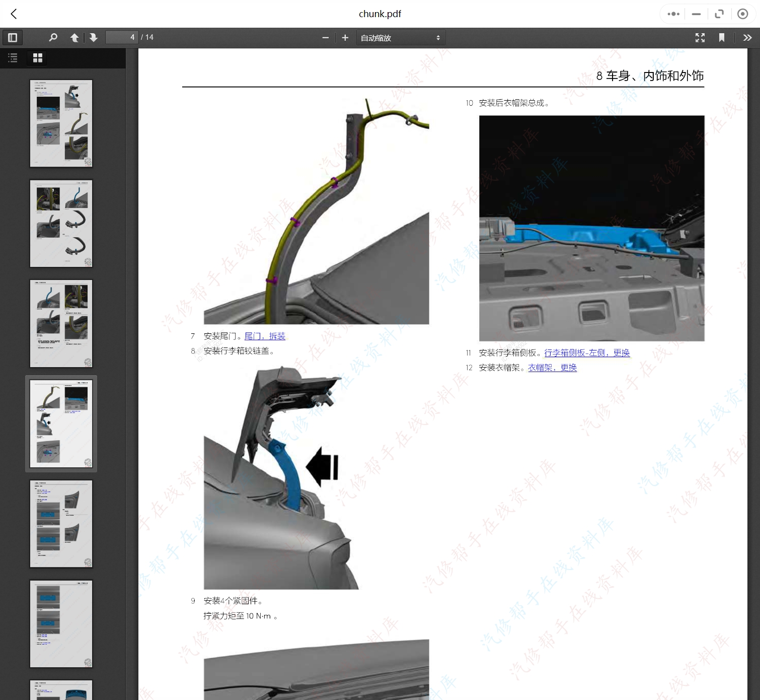Image resolution: width=760 pixels, height=700 pixels.
Task: Switch to thumbnails grid view
Action: [38, 58]
